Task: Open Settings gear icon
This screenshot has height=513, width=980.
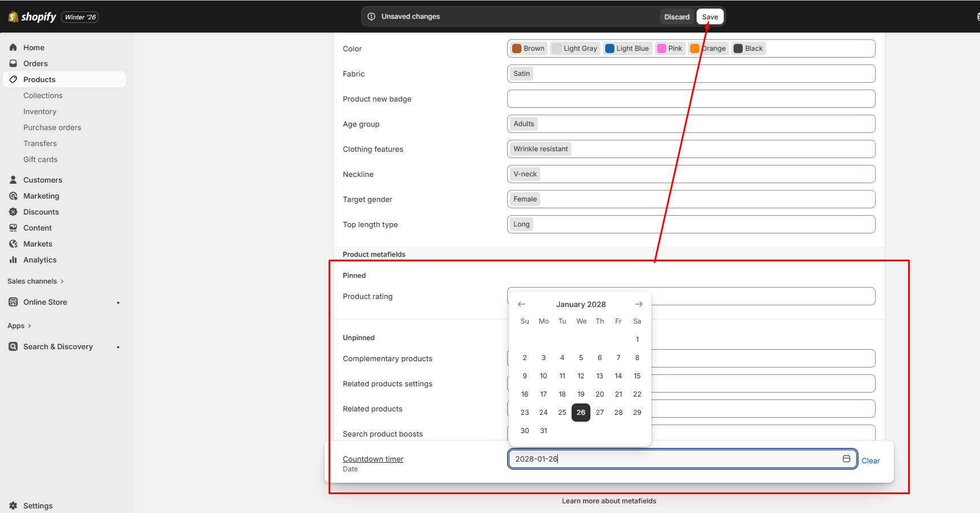Action: click(13, 506)
